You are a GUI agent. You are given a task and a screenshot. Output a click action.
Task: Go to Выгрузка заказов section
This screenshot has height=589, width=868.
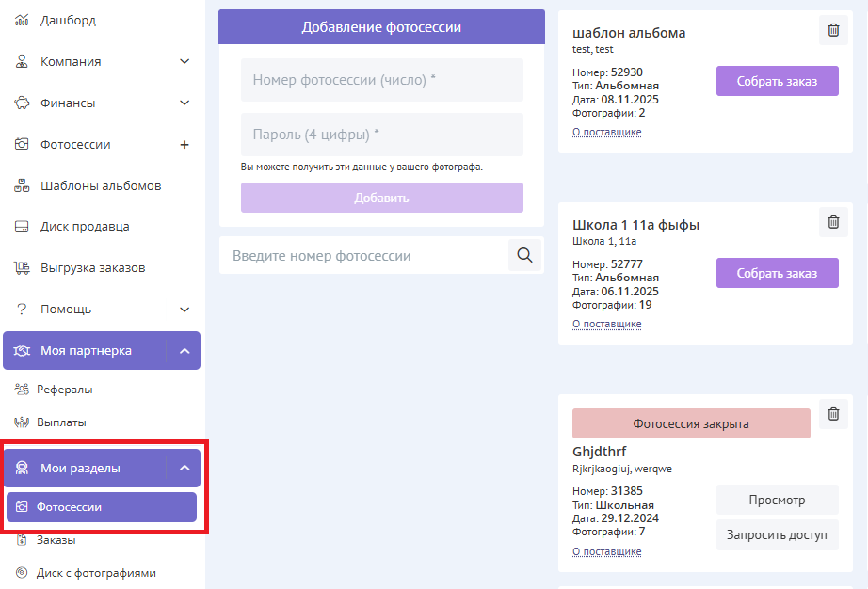[92, 268]
